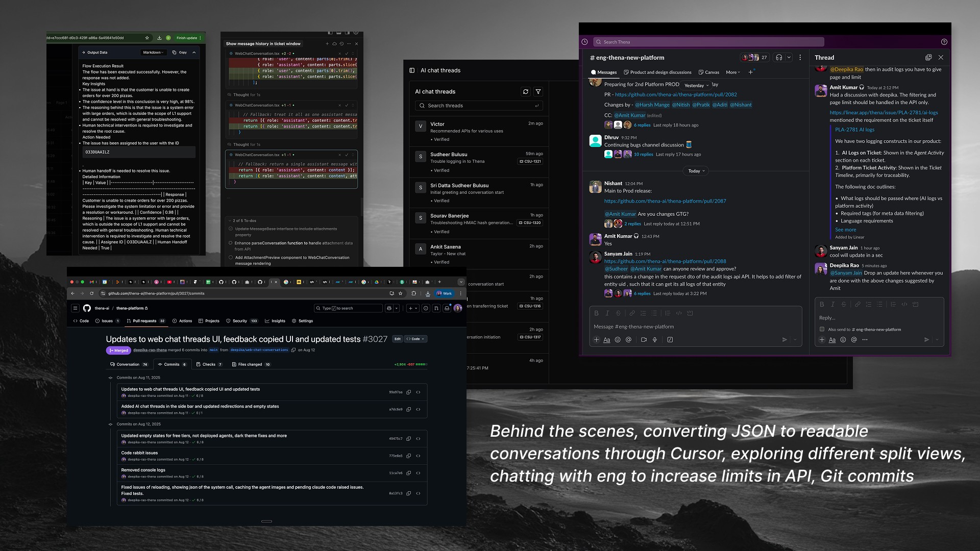Expand the More tabs dropdown in channel
980x551 pixels.
733,72
